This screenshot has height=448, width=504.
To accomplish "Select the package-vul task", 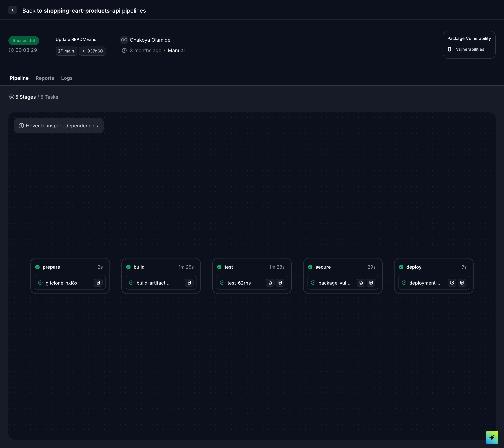I will 343,283.
